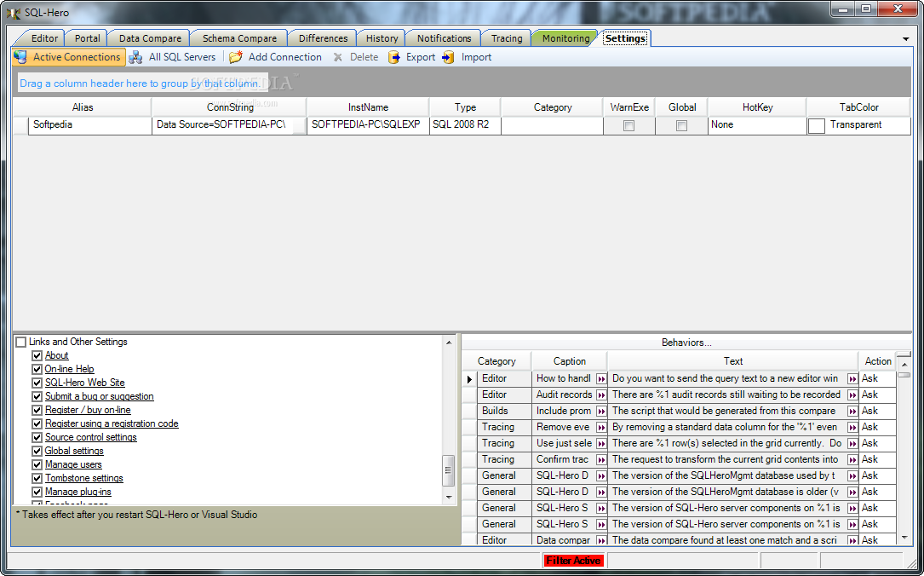Open the History tab
The width and height of the screenshot is (924, 576).
(382, 38)
